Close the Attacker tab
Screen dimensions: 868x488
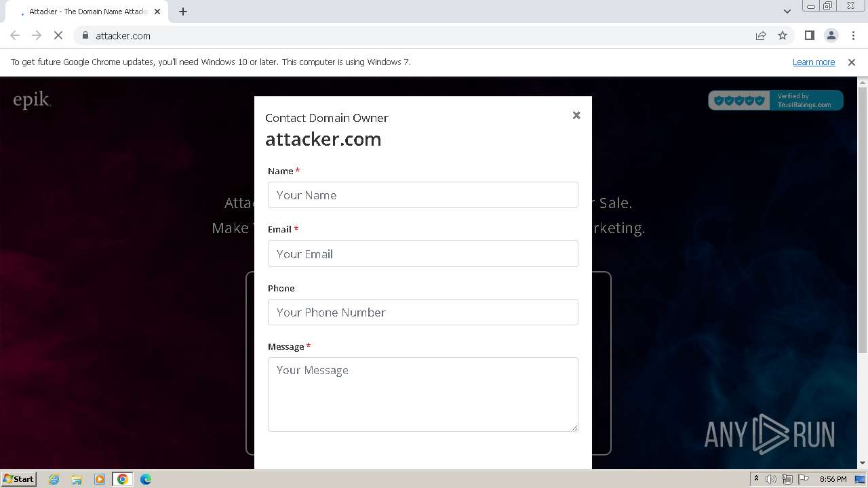[x=157, y=12]
